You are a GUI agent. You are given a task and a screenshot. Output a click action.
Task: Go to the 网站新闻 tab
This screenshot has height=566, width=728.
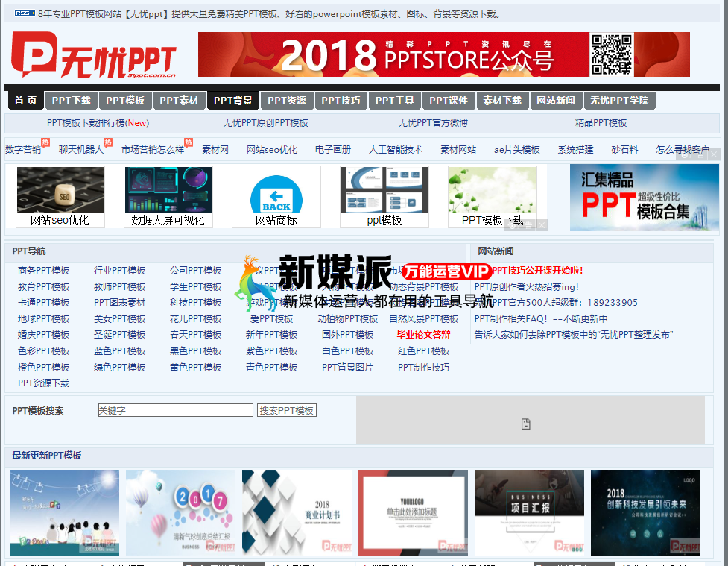click(x=556, y=101)
